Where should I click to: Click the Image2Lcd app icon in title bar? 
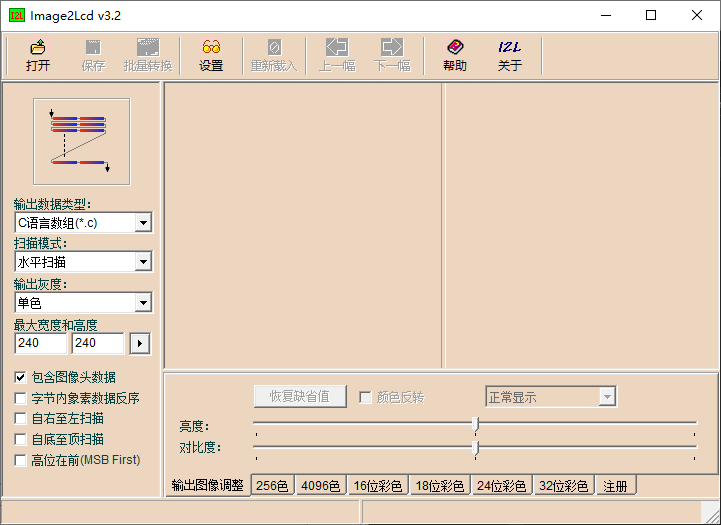(17, 15)
